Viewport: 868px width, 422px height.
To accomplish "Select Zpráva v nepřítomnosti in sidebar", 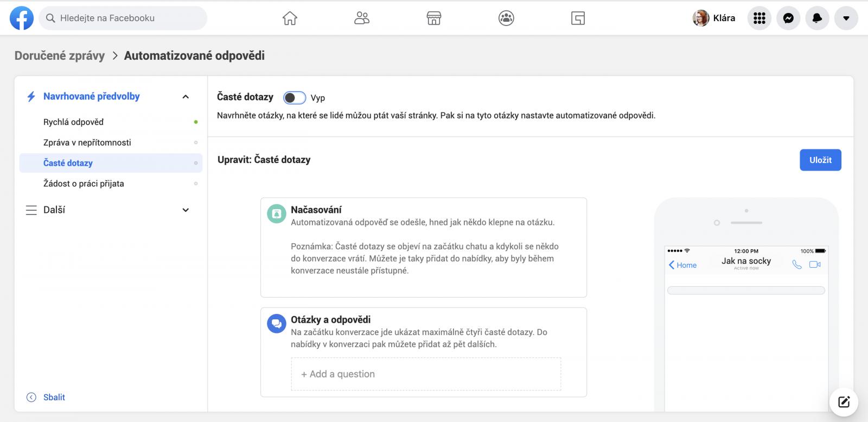I will click(87, 143).
